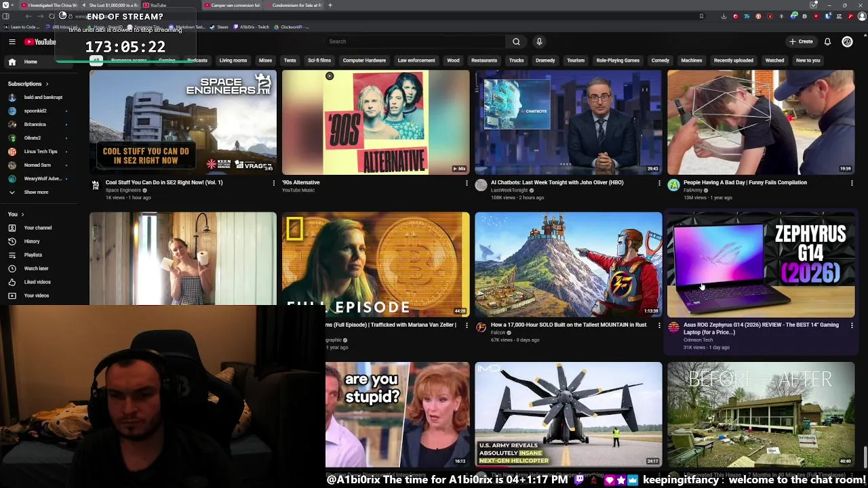Select the Computer Hardware filter chip
Viewport: 868px width, 488px height.
pos(364,60)
